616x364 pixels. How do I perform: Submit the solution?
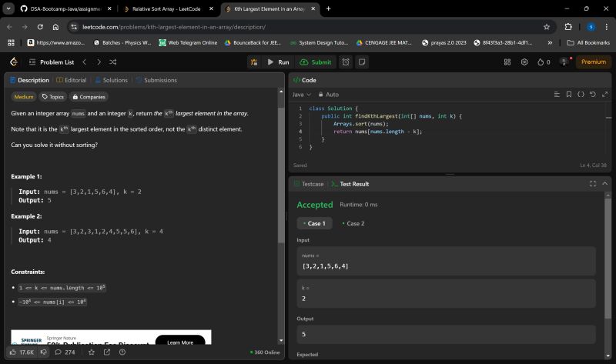[x=316, y=62]
